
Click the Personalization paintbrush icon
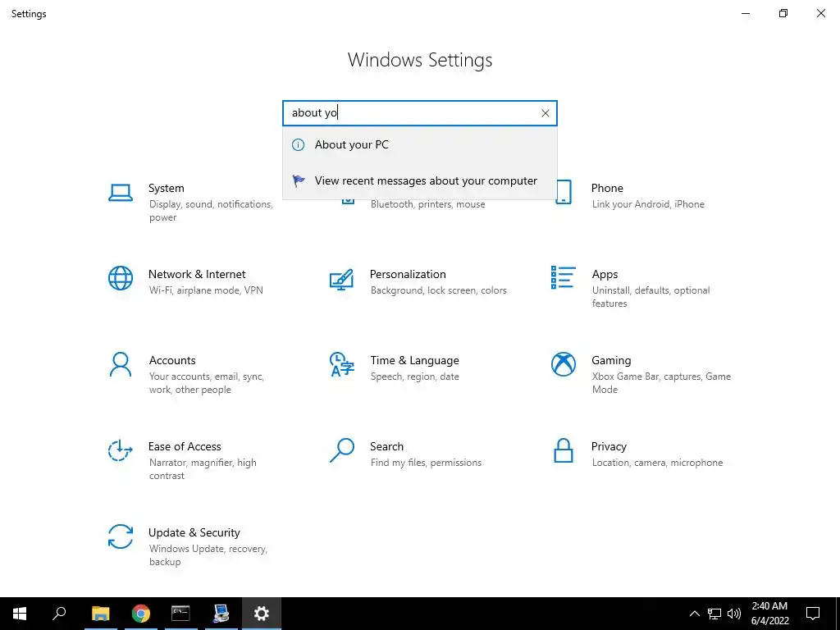point(341,280)
